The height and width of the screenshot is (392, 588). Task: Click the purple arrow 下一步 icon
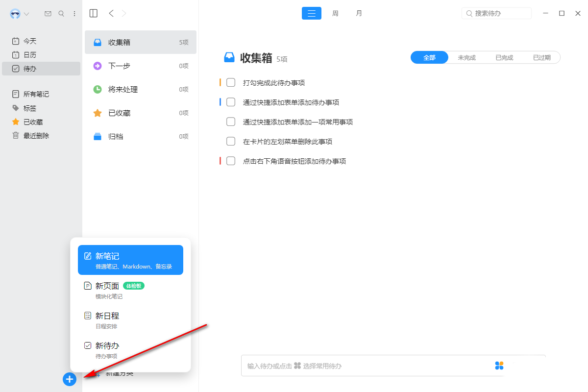tap(98, 66)
